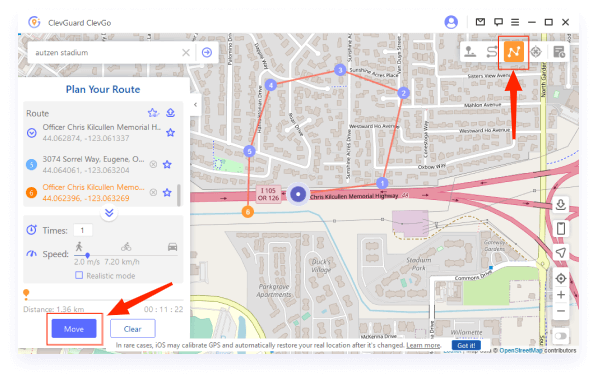Clear the autzen stadium search text
597x380 pixels.
(186, 53)
